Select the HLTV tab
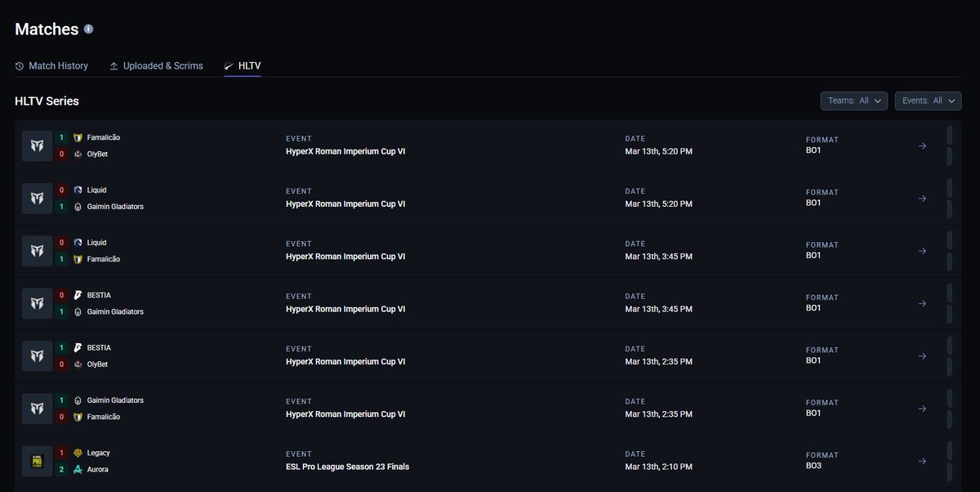Screen dimensions: 980x492 coord(243,65)
